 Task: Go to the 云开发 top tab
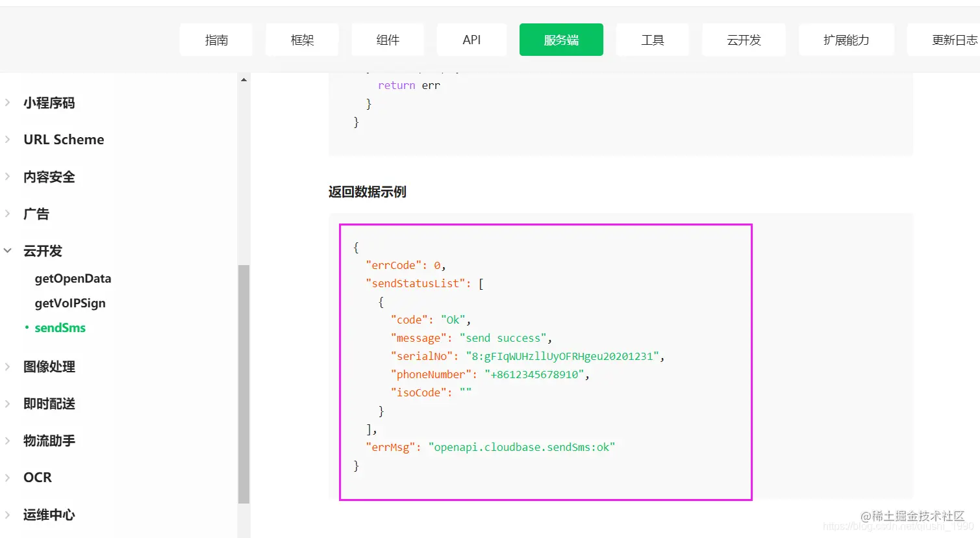click(744, 40)
